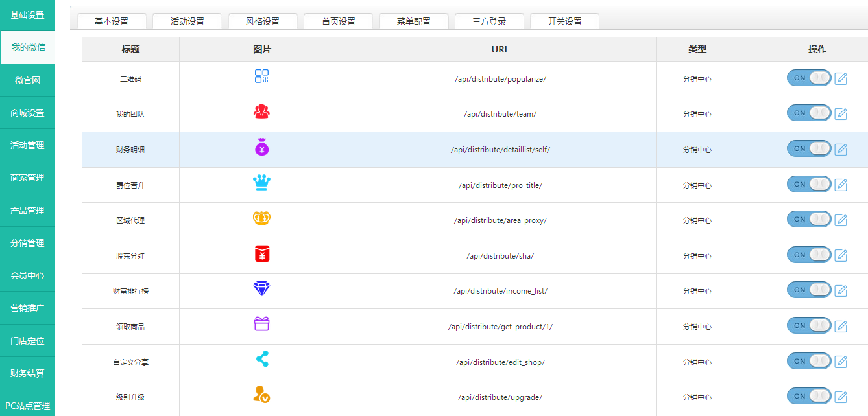Click the blue crown icon for 爵位晋升
Image resolution: width=868 pixels, height=416 pixels.
pyautogui.click(x=261, y=183)
